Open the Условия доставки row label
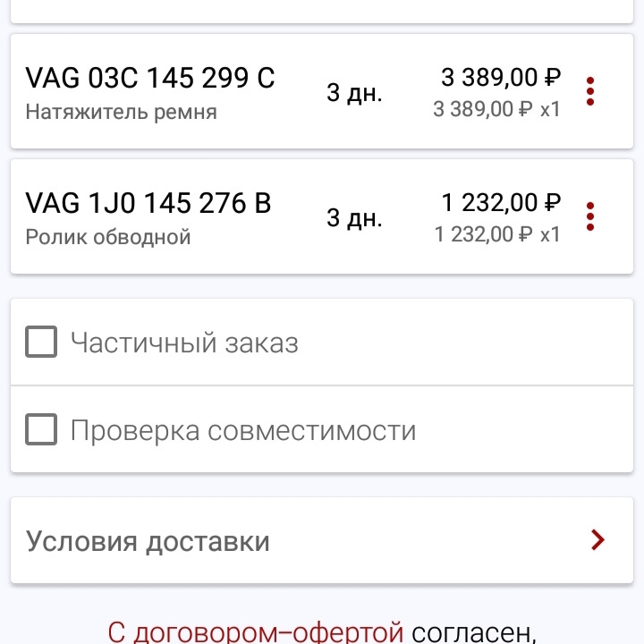This screenshot has height=644, width=644. coord(148,541)
